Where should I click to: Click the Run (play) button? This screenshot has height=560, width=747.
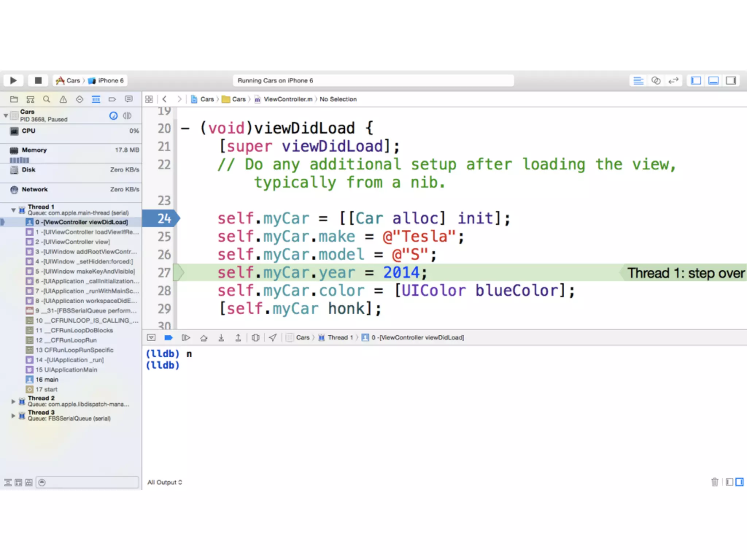click(x=13, y=80)
